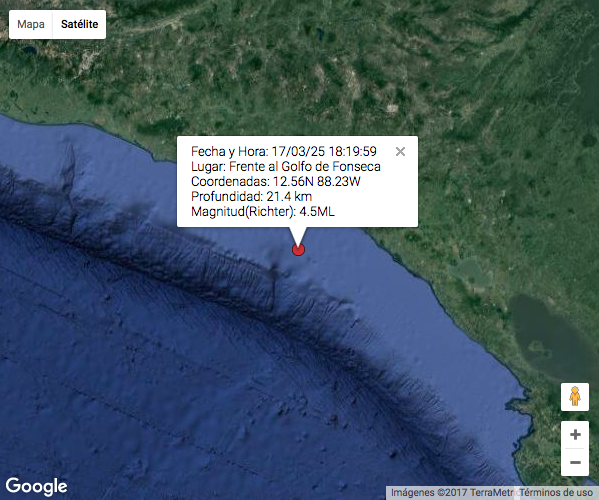Click the 4.5ML magnitude value
599x500 pixels.
(x=317, y=211)
